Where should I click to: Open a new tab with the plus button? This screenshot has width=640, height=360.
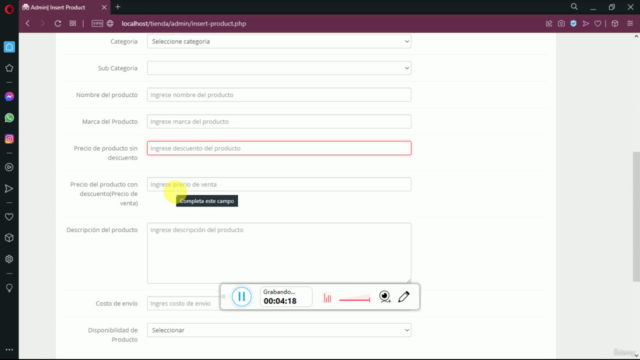pos(118,7)
